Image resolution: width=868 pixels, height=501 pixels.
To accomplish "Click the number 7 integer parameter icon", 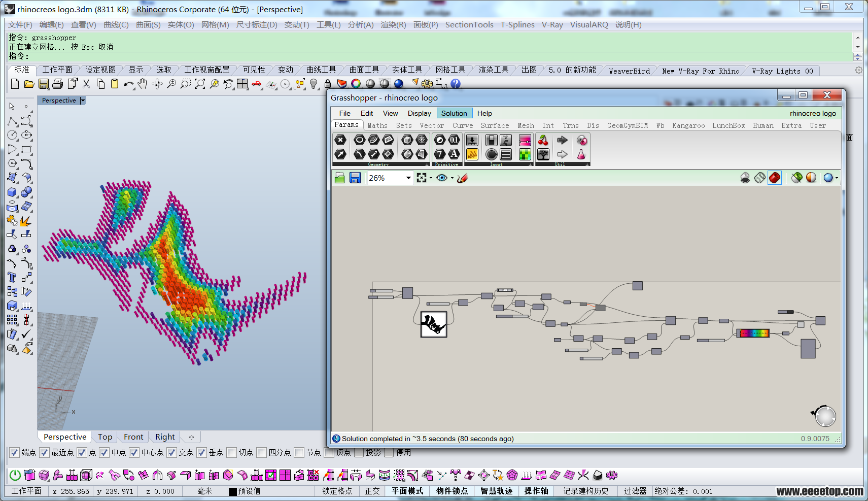I will pyautogui.click(x=440, y=154).
